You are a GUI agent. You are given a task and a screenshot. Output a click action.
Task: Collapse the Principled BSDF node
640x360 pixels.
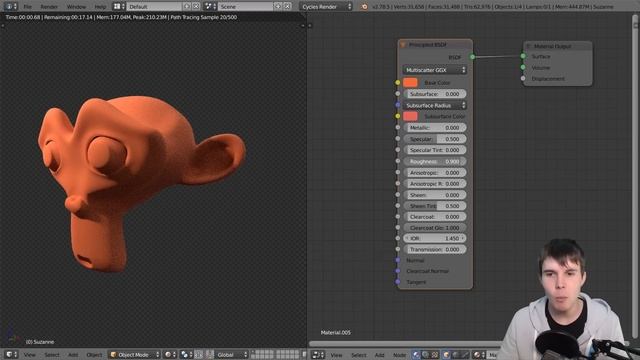pos(403,44)
